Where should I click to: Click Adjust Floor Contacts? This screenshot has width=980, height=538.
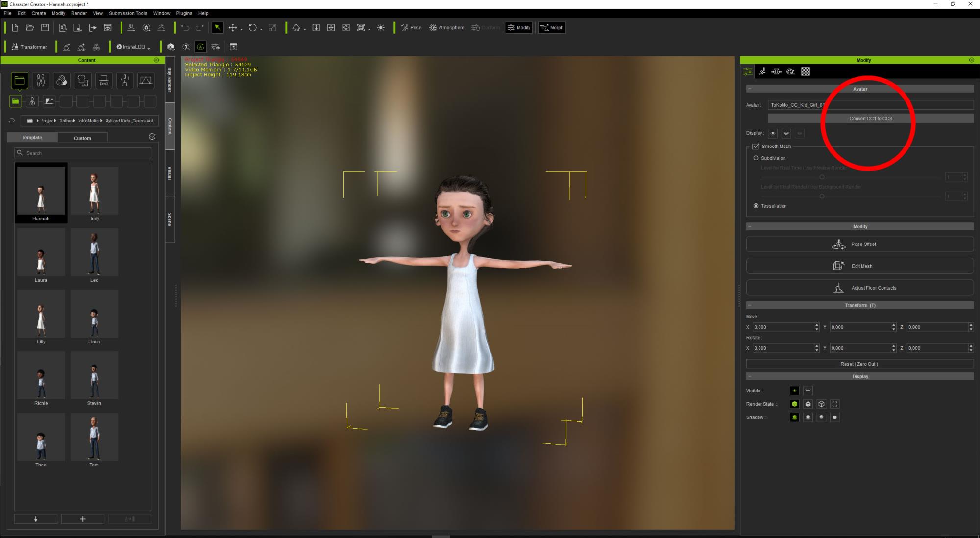tap(859, 288)
